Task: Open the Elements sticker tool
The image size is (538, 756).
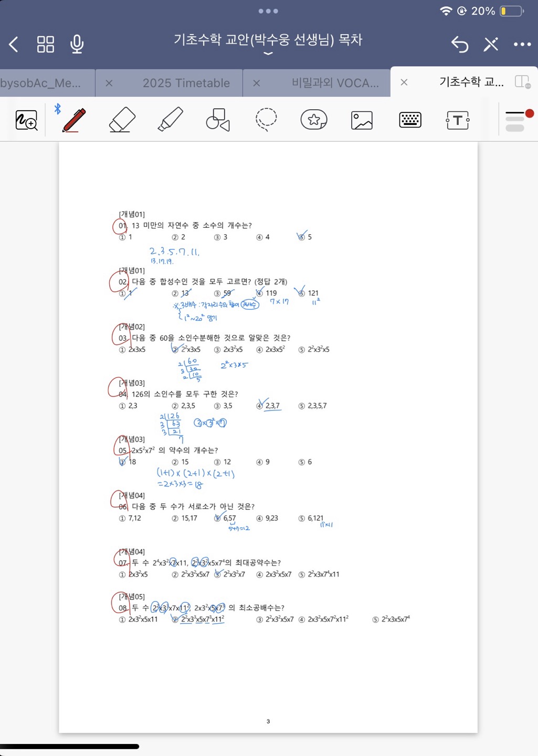Action: point(314,120)
